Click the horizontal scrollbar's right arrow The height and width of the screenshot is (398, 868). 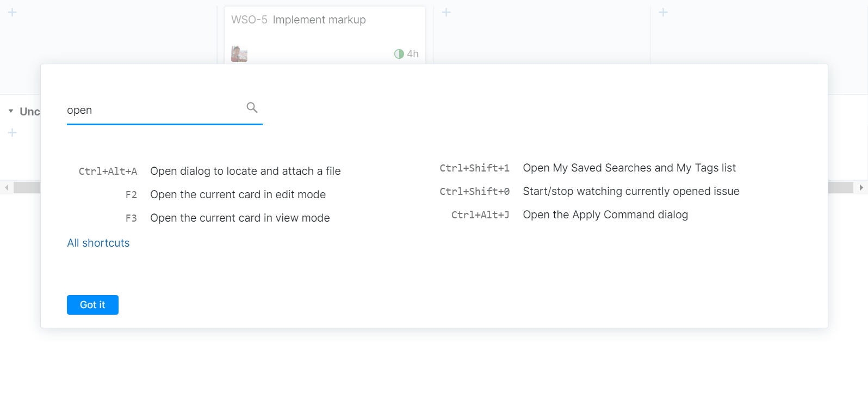[861, 187]
